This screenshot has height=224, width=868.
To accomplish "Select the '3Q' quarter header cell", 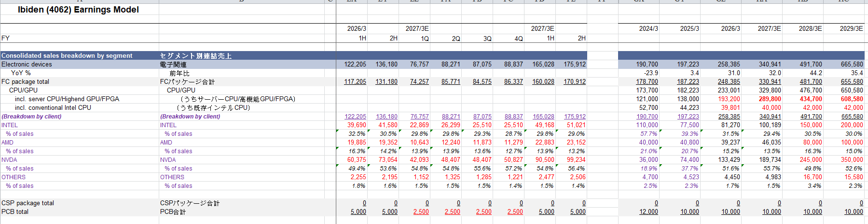I will tap(487, 39).
